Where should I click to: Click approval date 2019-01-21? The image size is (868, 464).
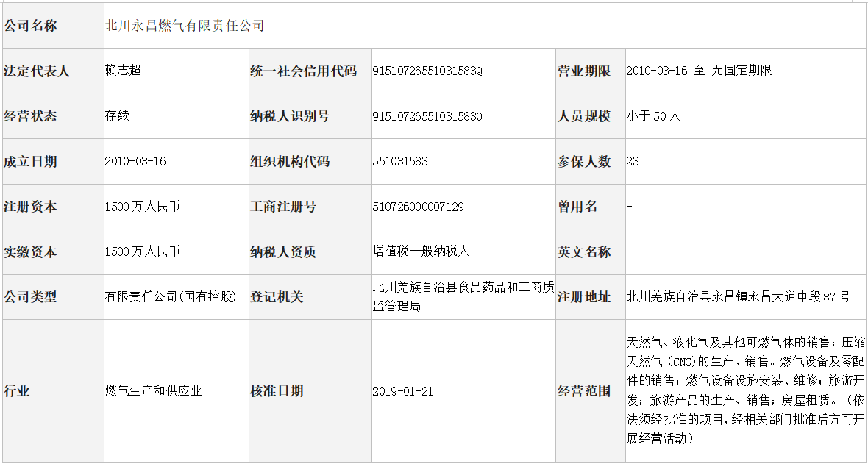(403, 391)
